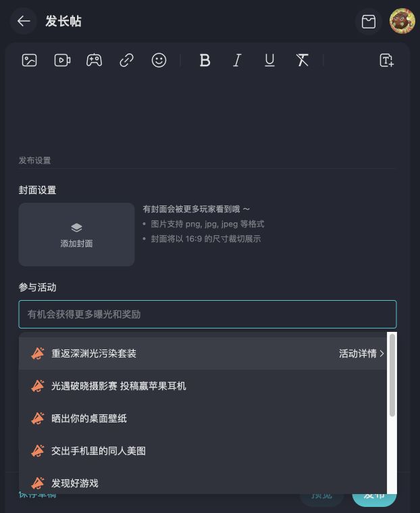Open the user profile avatar
This screenshot has width=420, height=513.
[x=402, y=22]
